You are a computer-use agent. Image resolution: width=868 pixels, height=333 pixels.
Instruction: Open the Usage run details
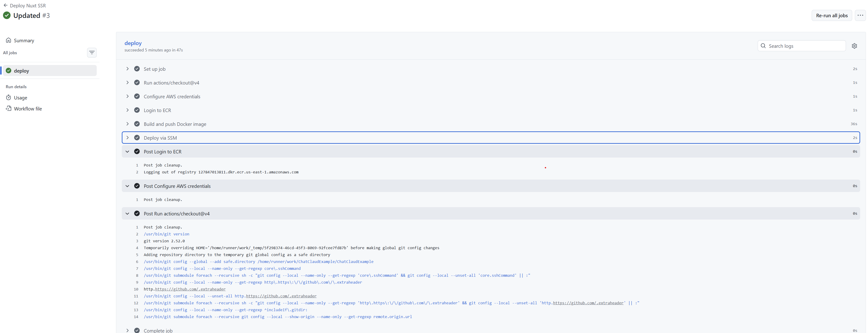tap(20, 98)
